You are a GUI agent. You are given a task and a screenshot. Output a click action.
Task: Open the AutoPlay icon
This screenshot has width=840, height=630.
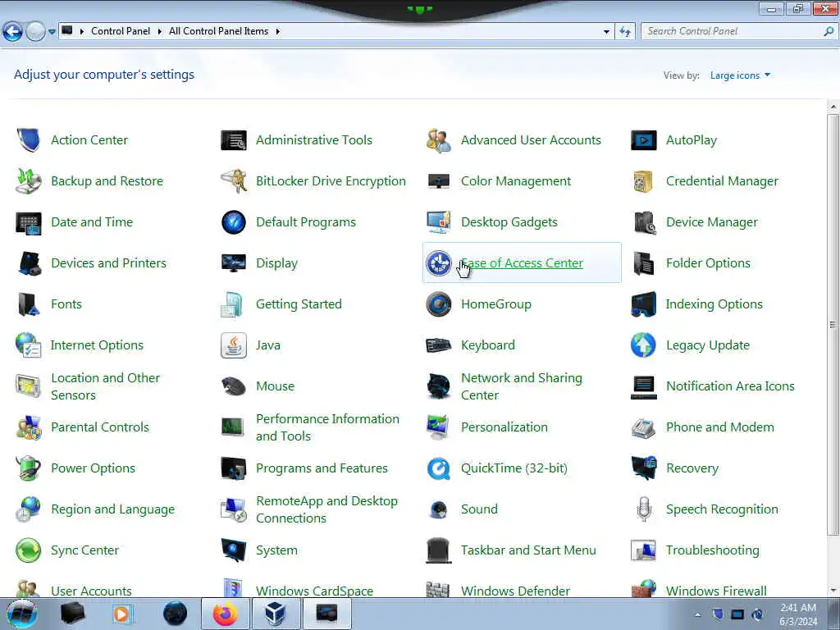tap(643, 140)
